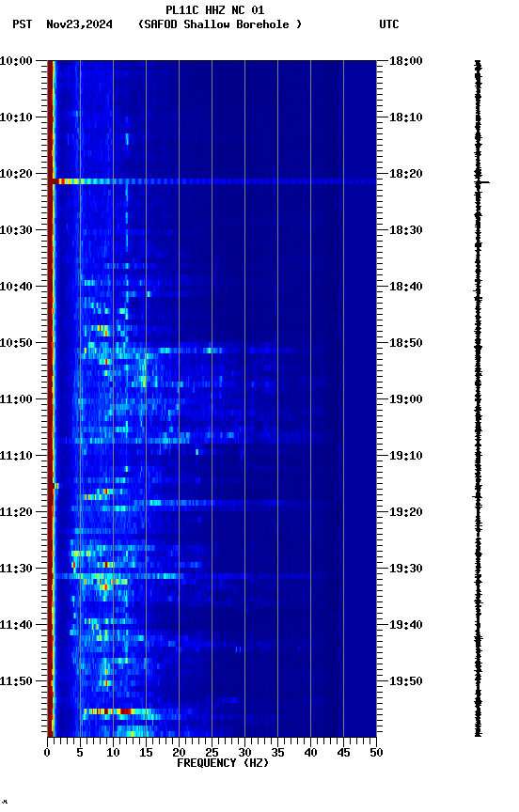Click the '19:50' UTC time label

point(406,682)
